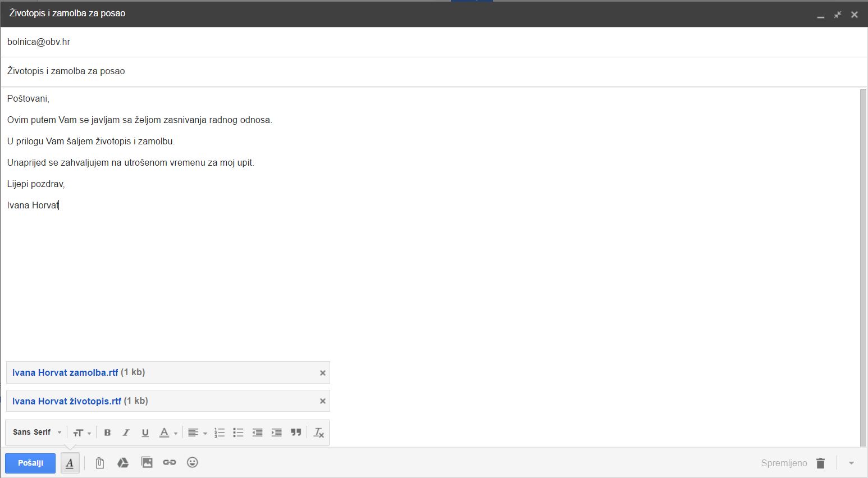Viewport: 868px width, 478px height.
Task: Click the remove formatting icon
Action: click(318, 433)
